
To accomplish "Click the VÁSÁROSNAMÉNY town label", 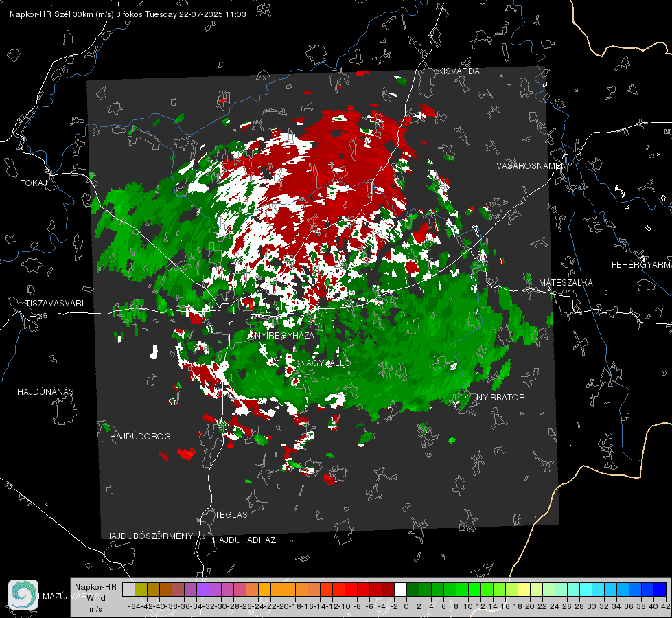I will 535,166.
